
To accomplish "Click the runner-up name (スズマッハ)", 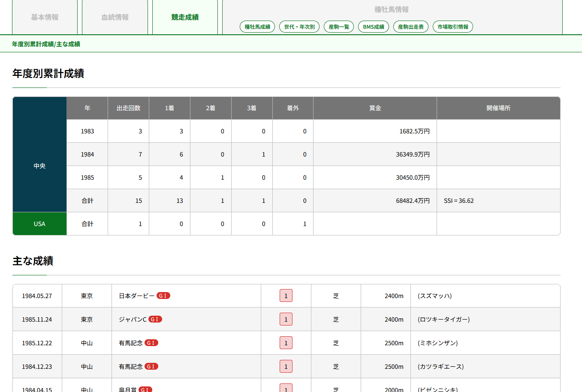I will tap(435, 296).
